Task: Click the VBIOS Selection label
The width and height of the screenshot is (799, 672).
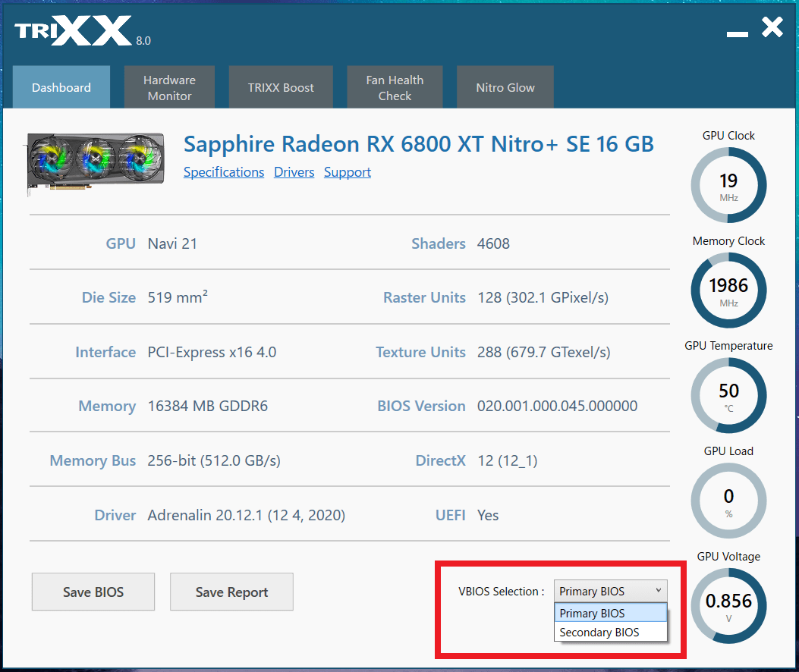Action: click(x=501, y=592)
